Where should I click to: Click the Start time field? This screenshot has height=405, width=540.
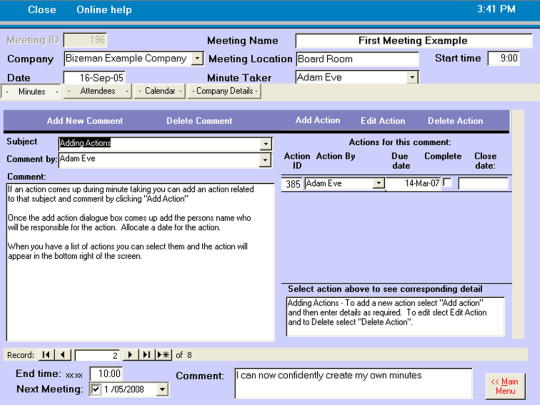[503, 58]
